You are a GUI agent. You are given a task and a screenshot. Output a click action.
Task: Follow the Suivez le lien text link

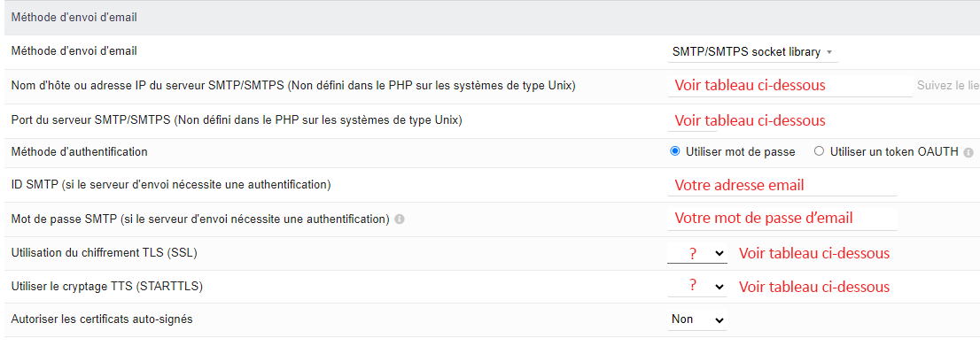tap(948, 86)
